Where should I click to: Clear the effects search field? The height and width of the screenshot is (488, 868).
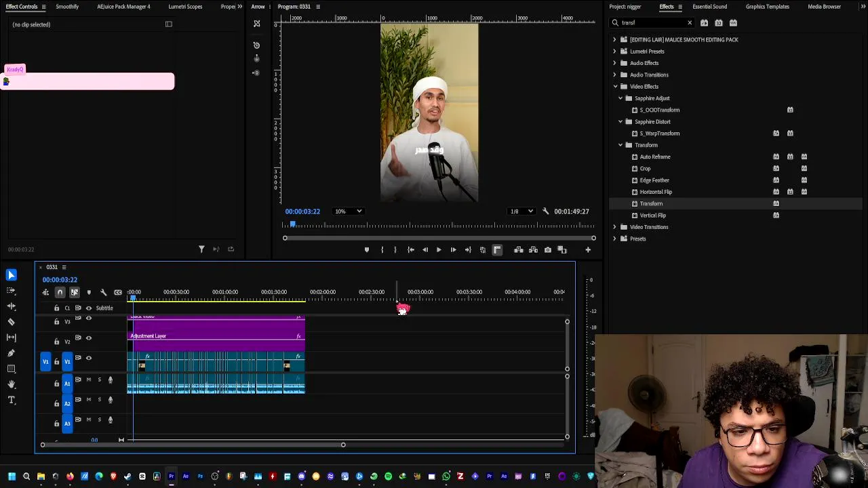pyautogui.click(x=690, y=23)
